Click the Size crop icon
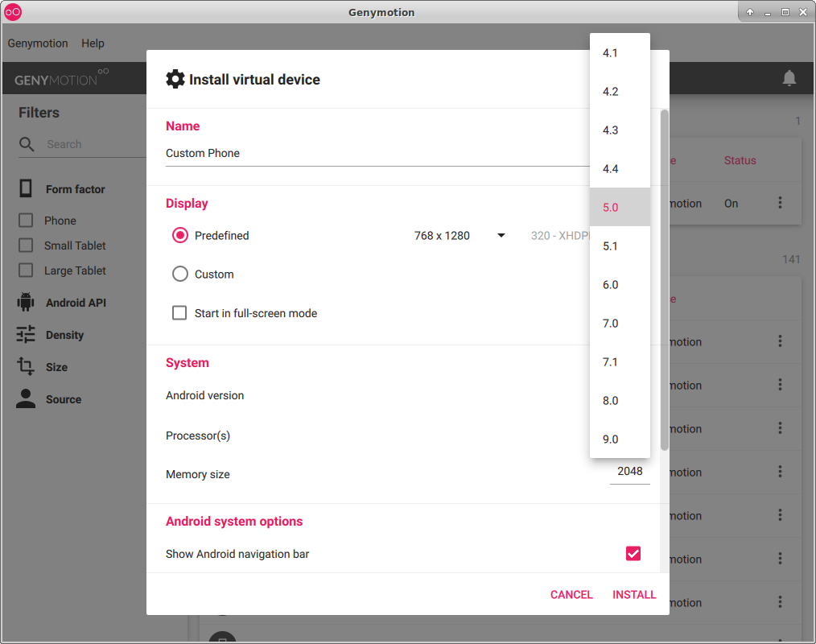816x644 pixels. pos(26,366)
